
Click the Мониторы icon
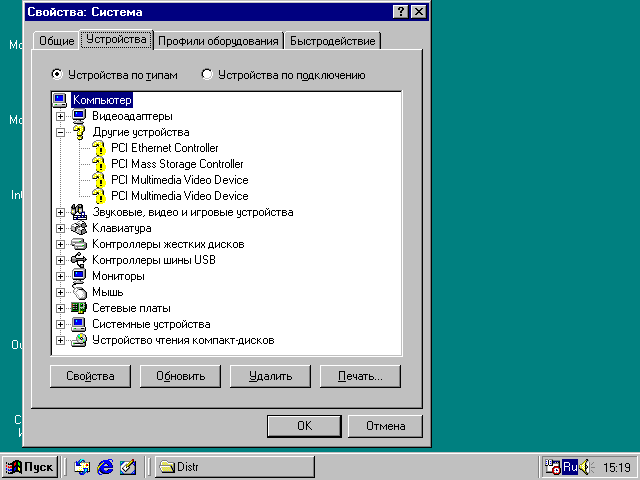click(x=79, y=276)
